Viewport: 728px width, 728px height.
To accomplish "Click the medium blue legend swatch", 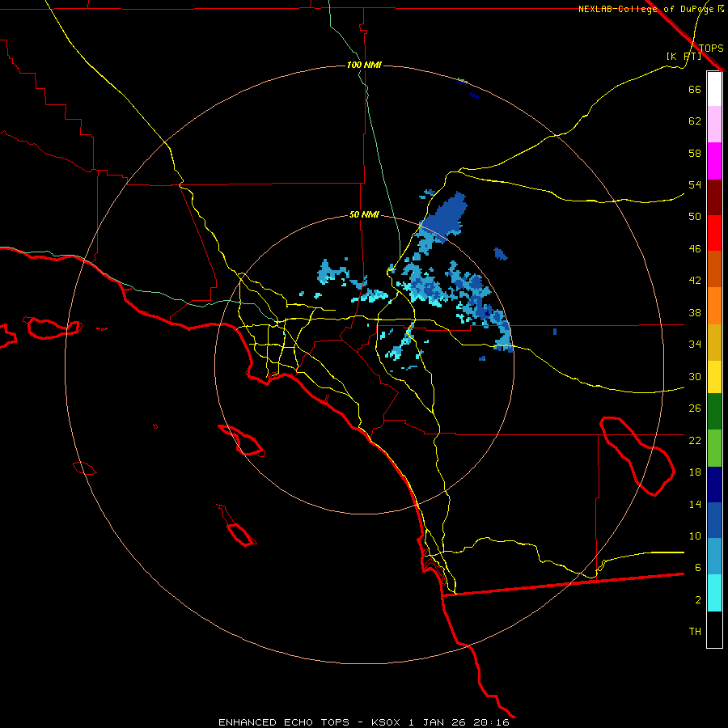I will (714, 520).
